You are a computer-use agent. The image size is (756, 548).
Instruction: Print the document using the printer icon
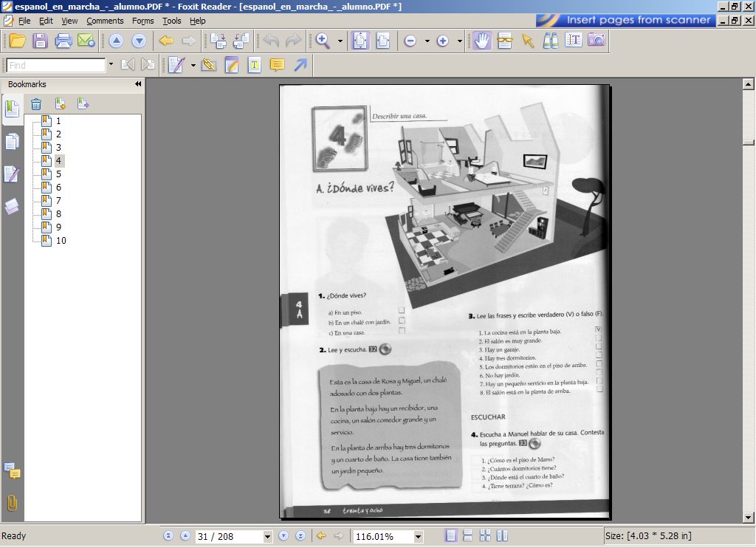(x=63, y=41)
